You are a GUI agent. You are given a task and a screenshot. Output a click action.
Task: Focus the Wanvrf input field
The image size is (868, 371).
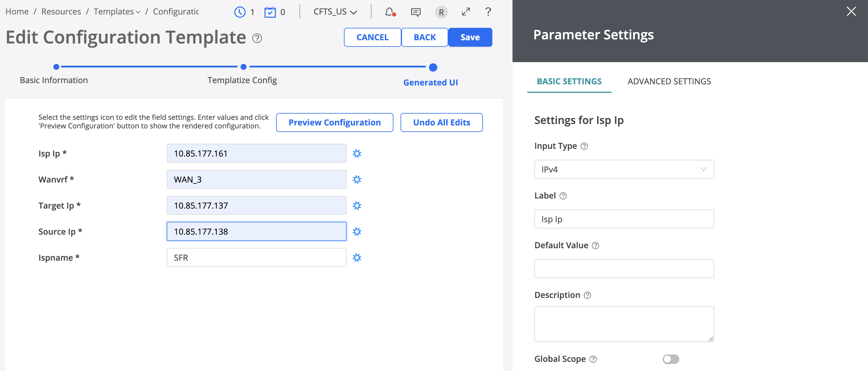click(x=257, y=180)
